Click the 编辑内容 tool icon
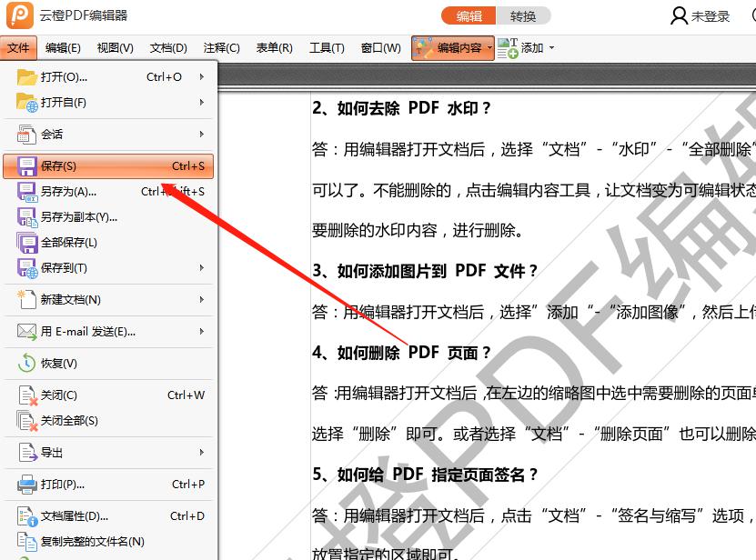This screenshot has height=560, width=756. coord(423,48)
